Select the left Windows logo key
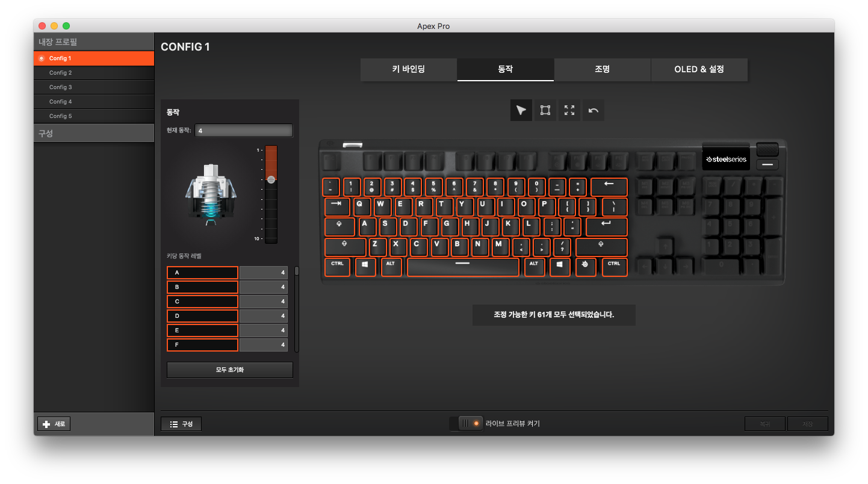Screen dimensions: 868x484 coord(365,267)
